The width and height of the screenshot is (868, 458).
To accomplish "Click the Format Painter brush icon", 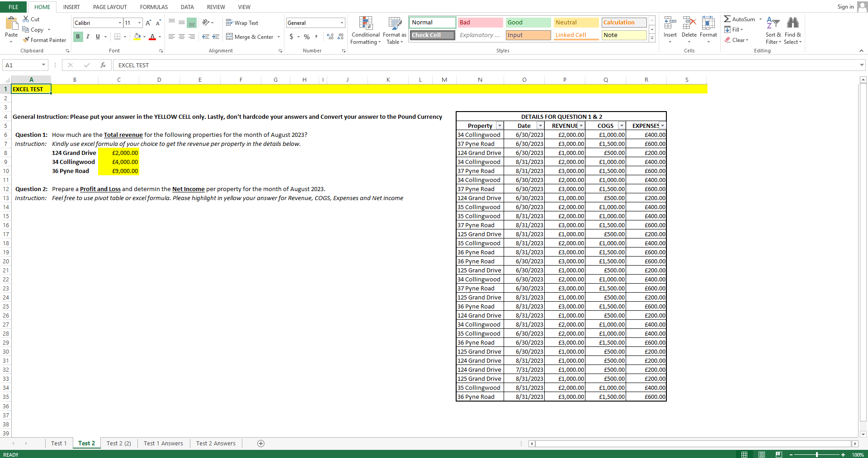I will coord(26,40).
